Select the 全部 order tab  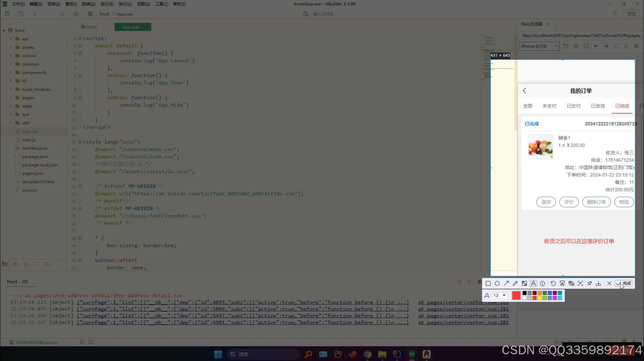[527, 106]
